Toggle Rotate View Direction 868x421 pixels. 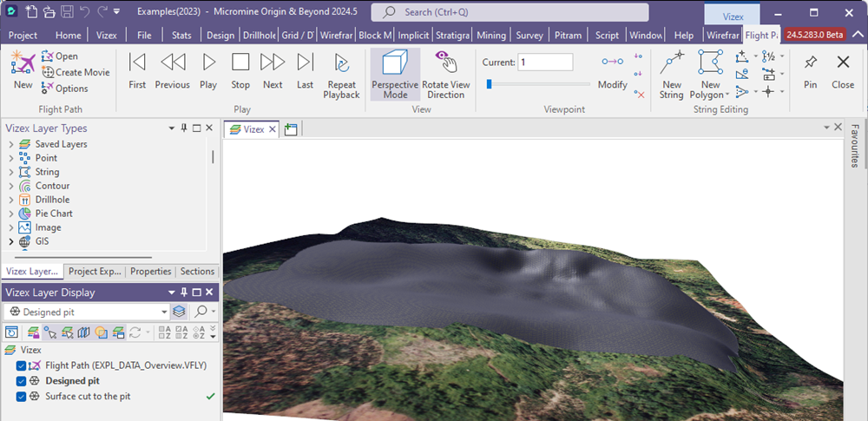446,64
